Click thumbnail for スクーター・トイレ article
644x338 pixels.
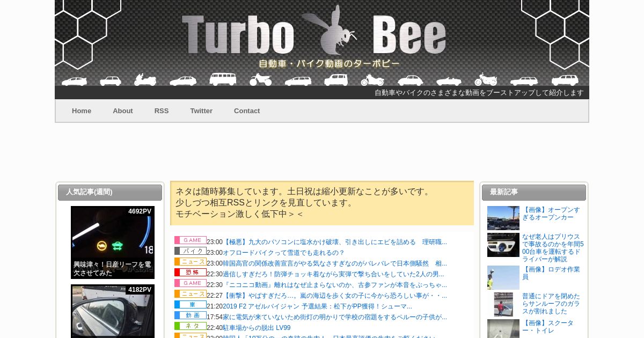503,328
